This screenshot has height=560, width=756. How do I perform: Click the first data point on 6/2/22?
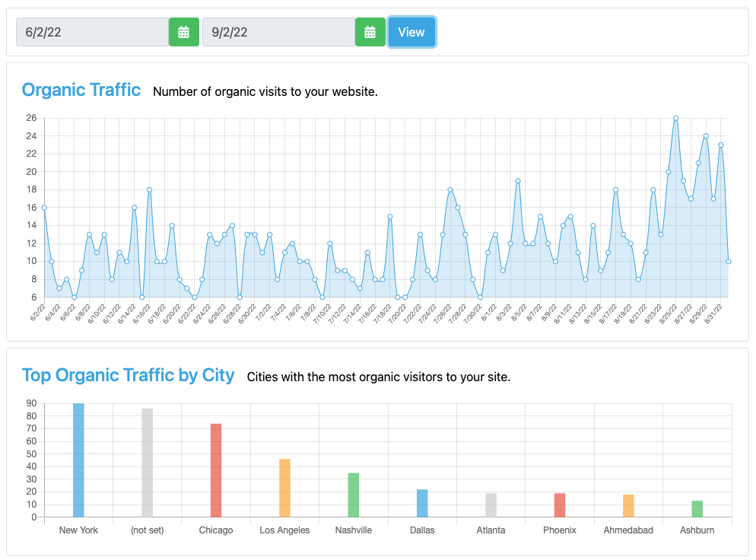tap(44, 208)
